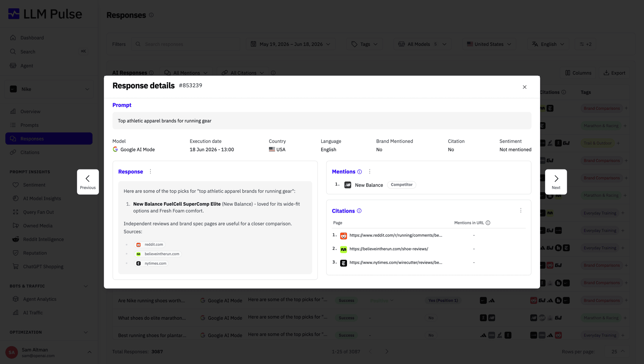Open the nytimes.com wirecutter citation link
The image size is (644, 364).
395,263
